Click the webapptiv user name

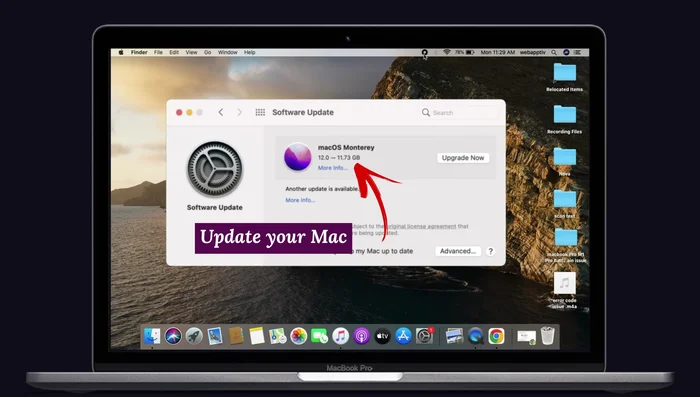[533, 52]
